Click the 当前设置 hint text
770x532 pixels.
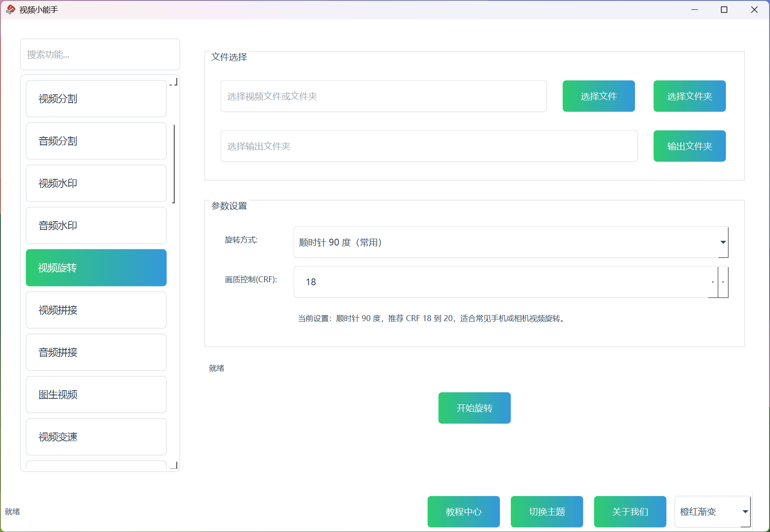click(432, 319)
